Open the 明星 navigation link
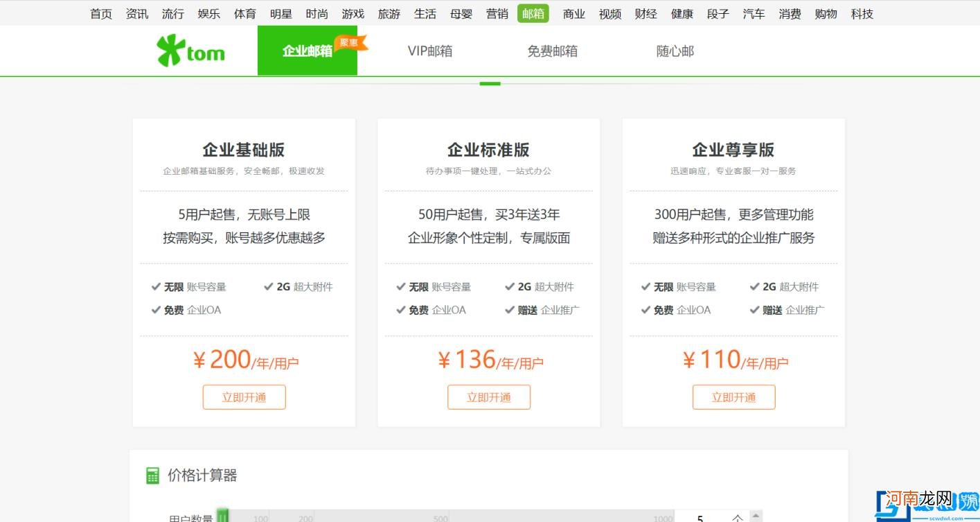 pos(281,13)
